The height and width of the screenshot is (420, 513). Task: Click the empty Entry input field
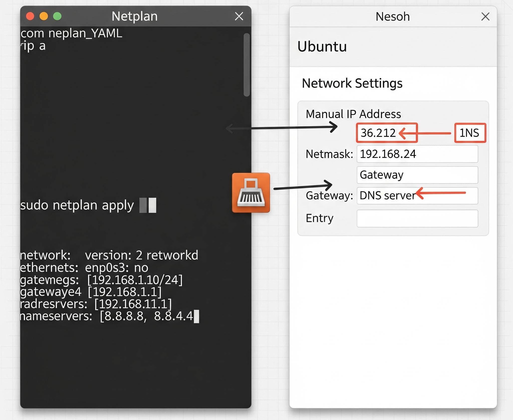pos(417,218)
